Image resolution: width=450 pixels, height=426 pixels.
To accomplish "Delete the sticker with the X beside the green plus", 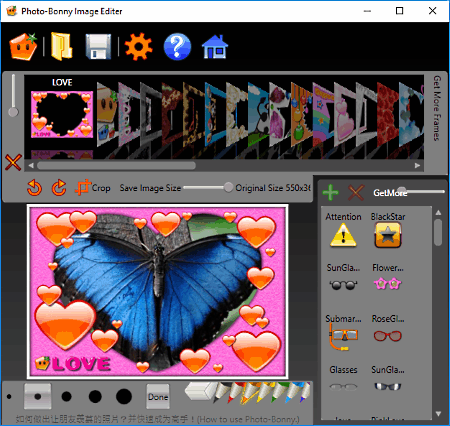I will click(x=356, y=192).
